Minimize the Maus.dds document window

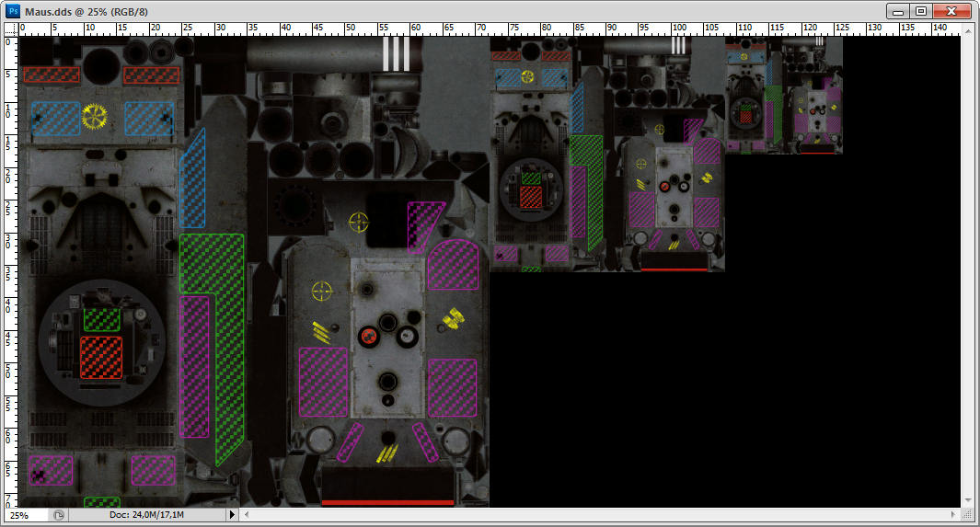click(898, 11)
